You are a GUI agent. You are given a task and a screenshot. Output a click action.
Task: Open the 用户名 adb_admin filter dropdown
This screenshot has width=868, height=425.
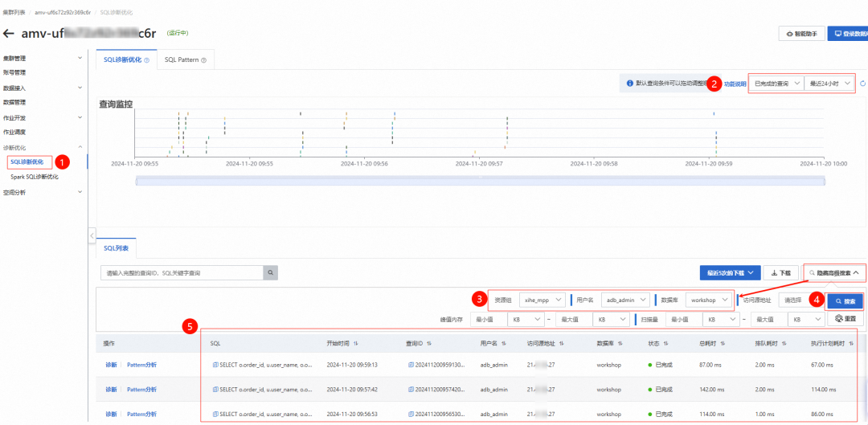(625, 300)
